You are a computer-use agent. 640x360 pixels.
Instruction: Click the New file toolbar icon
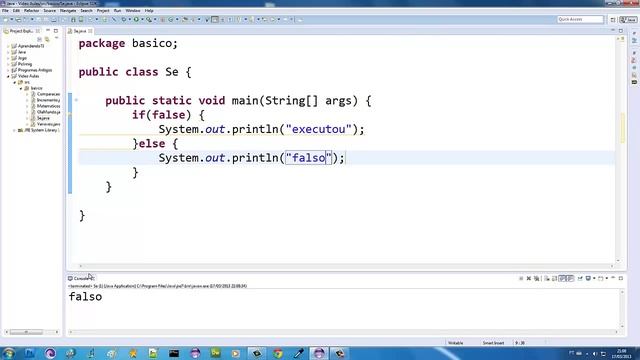tap(6, 19)
